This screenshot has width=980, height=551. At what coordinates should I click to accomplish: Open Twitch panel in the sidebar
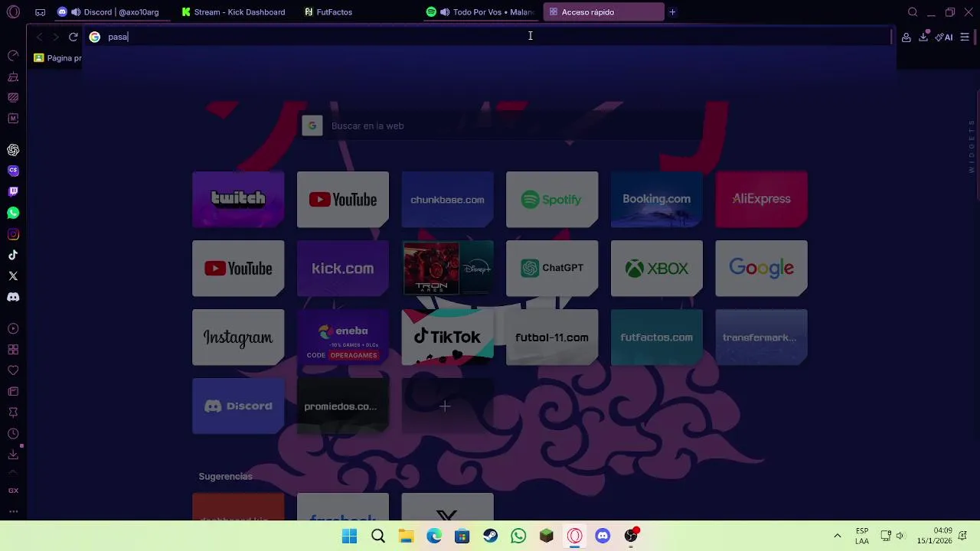13,192
